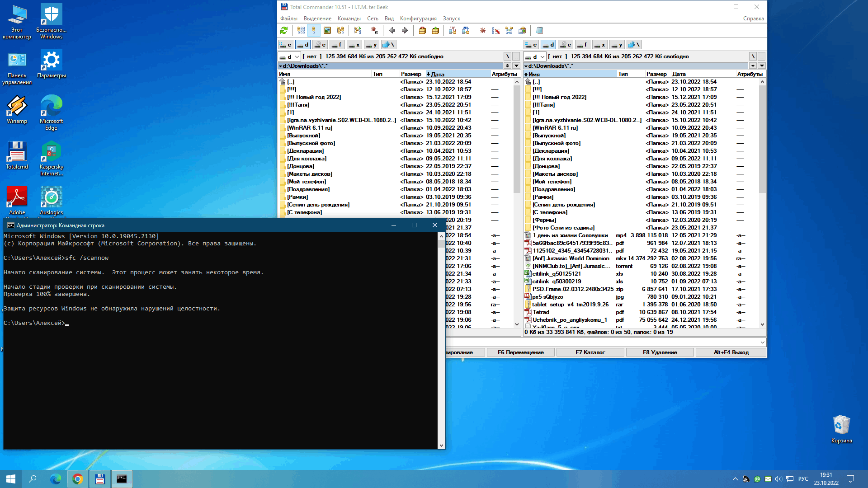
Task: Show hidden system tray icons chevron
Action: point(735,479)
